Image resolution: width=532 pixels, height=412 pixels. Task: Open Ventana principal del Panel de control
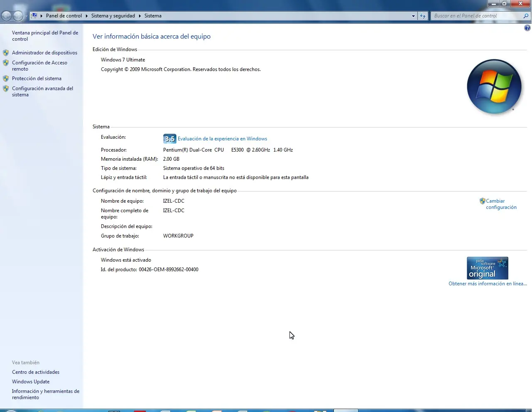[45, 36]
